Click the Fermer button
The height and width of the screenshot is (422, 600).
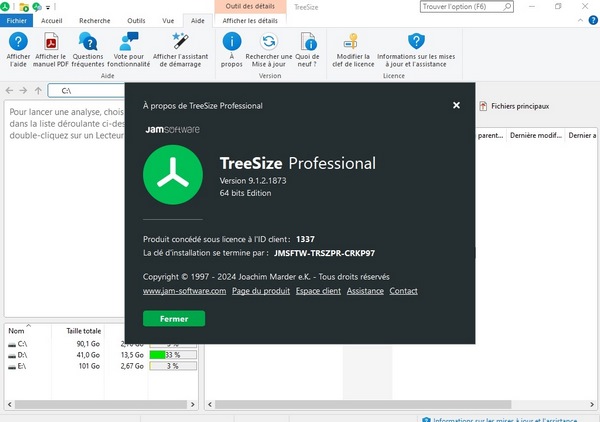click(x=174, y=319)
